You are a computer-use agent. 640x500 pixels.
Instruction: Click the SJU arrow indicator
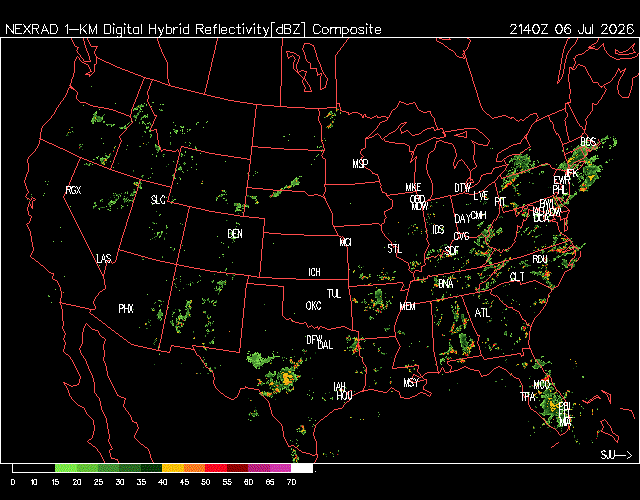(616, 455)
